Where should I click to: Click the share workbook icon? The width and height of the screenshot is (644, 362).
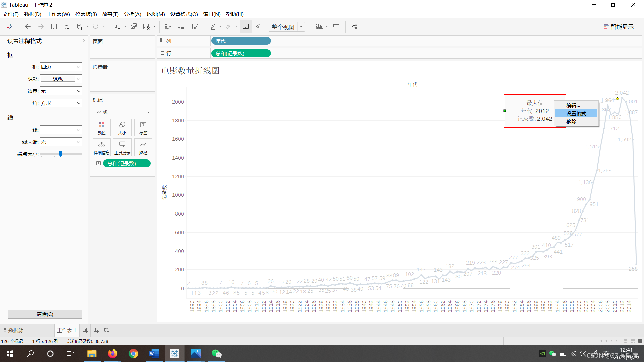coord(355,27)
